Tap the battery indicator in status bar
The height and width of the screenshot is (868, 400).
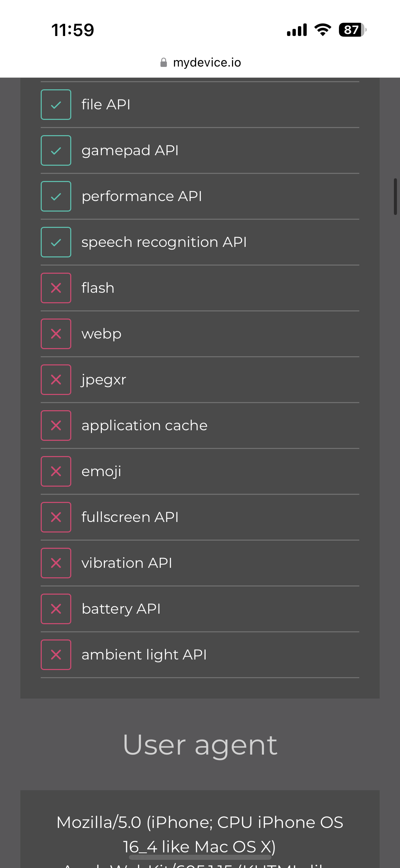pyautogui.click(x=352, y=30)
